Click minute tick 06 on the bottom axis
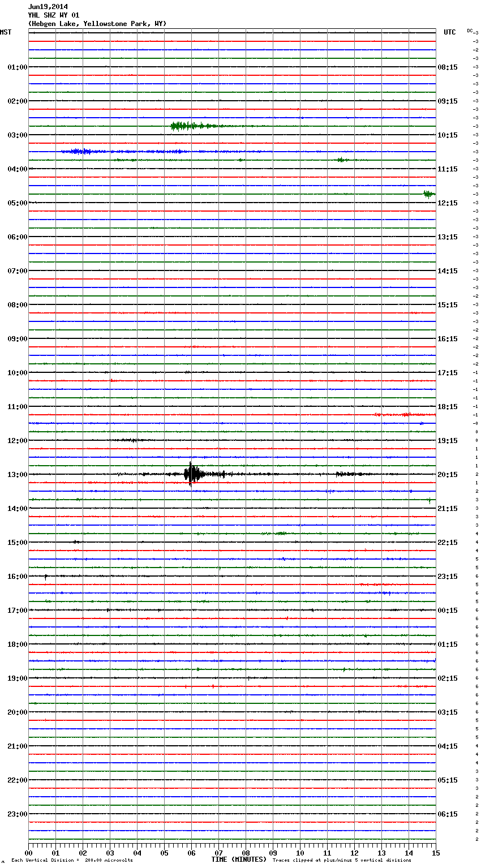The height and width of the screenshot is (868, 481). [x=191, y=853]
